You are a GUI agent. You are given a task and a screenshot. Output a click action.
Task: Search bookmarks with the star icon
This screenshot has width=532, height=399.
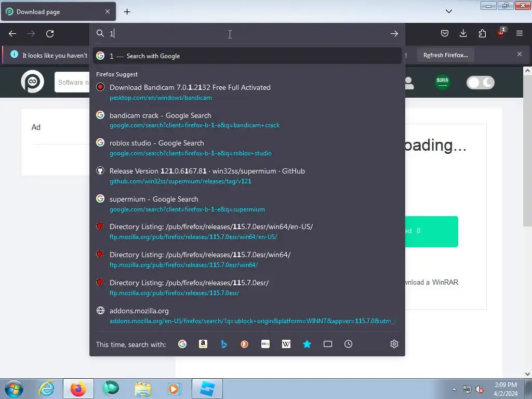coord(307,344)
